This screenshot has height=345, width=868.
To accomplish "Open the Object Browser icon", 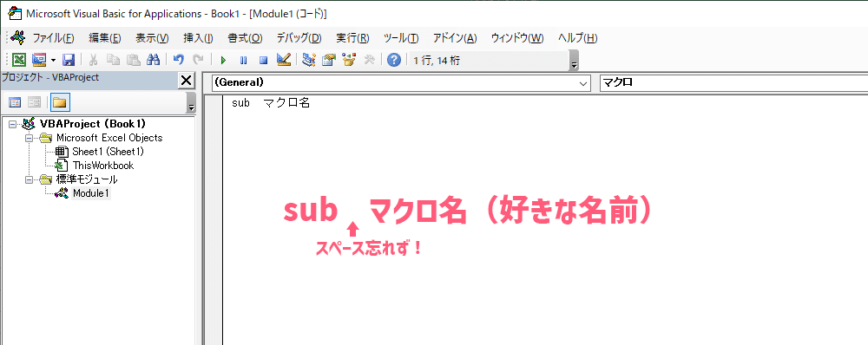I will click(349, 60).
